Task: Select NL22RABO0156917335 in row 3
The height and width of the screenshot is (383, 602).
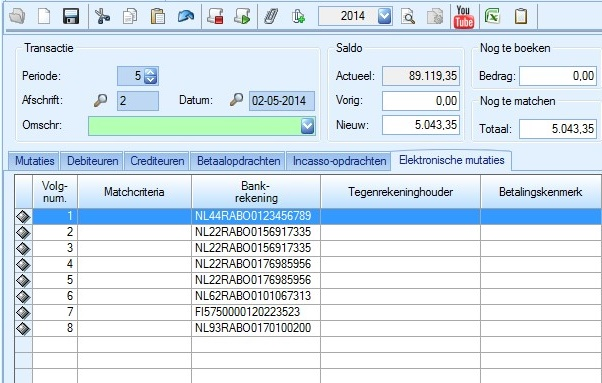Action: point(256,248)
